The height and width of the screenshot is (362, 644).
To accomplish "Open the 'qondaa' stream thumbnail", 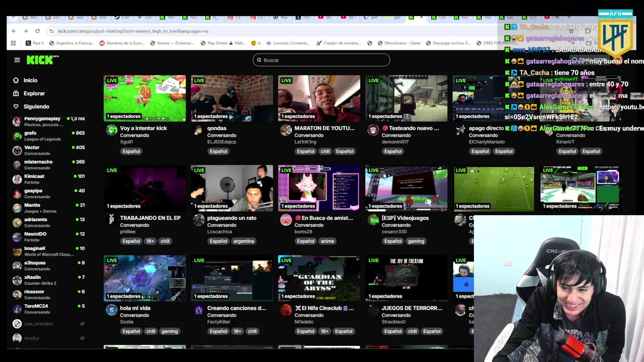I will (231, 99).
